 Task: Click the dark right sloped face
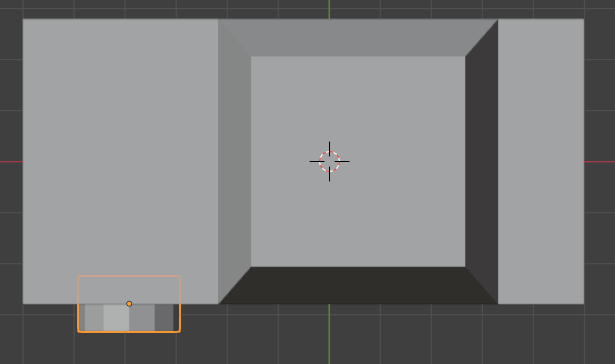[x=482, y=161]
